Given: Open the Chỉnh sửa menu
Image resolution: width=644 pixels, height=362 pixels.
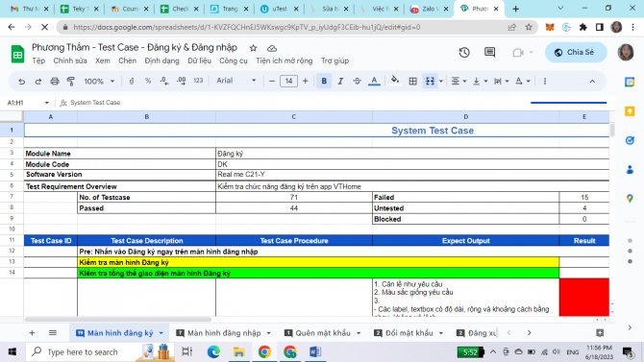Looking at the screenshot, I should (70, 60).
